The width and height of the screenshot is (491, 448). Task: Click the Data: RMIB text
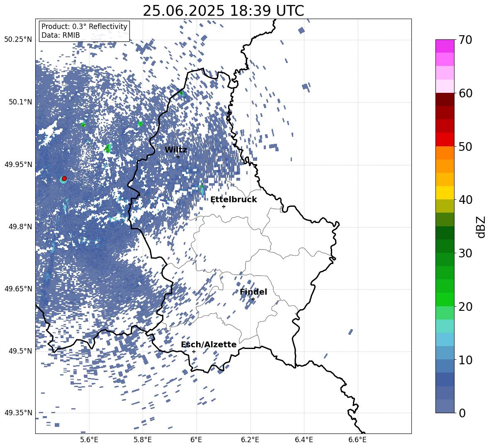(x=61, y=35)
